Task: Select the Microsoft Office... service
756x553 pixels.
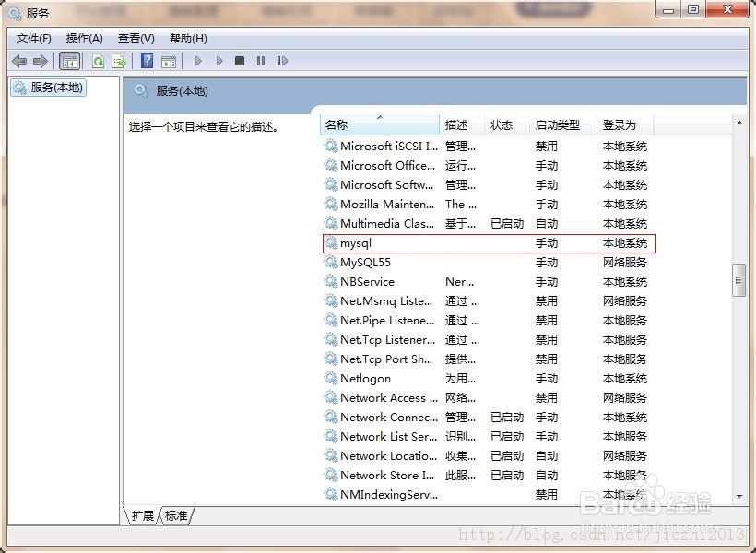Action: click(487, 165)
